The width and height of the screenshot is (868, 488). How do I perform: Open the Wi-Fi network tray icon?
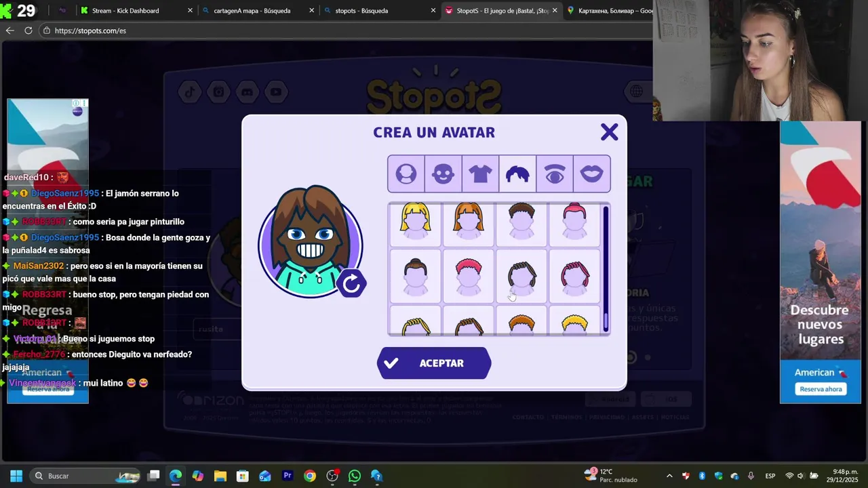tap(789, 476)
